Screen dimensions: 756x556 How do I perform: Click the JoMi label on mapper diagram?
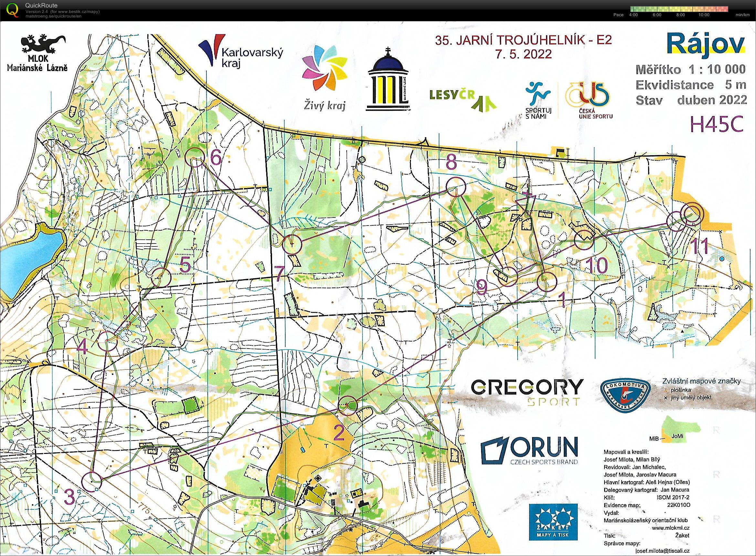point(677,436)
